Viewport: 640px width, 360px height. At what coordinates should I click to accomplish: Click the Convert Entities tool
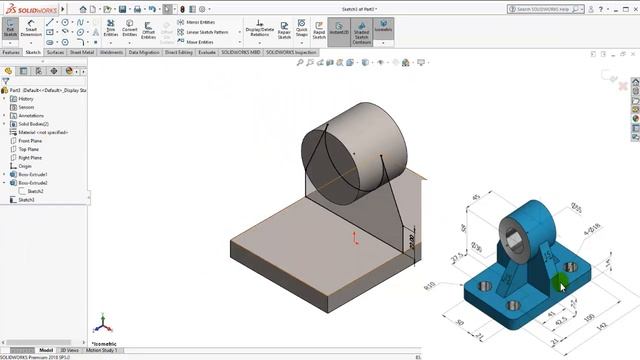click(x=129, y=28)
